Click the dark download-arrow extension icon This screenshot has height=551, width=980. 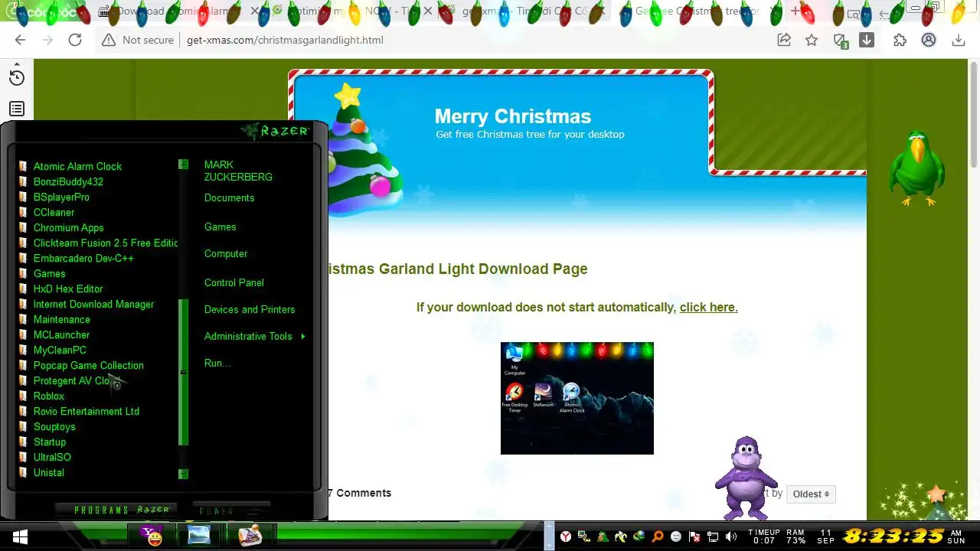click(x=867, y=40)
